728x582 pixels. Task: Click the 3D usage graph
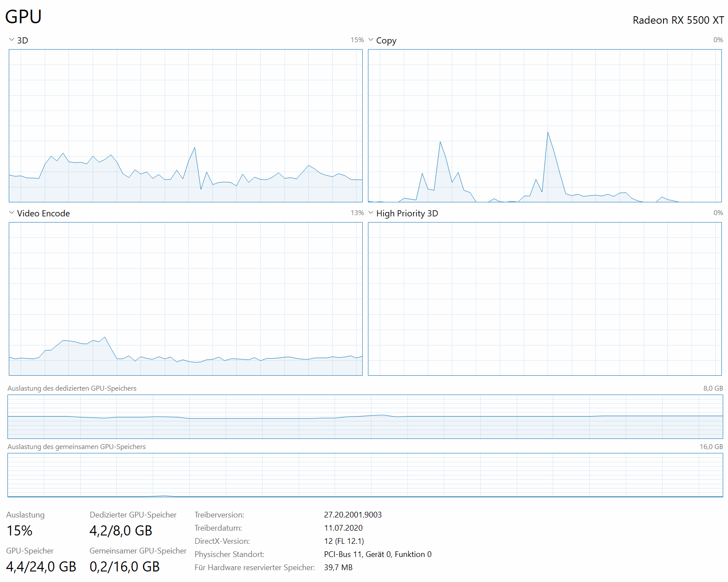point(186,126)
